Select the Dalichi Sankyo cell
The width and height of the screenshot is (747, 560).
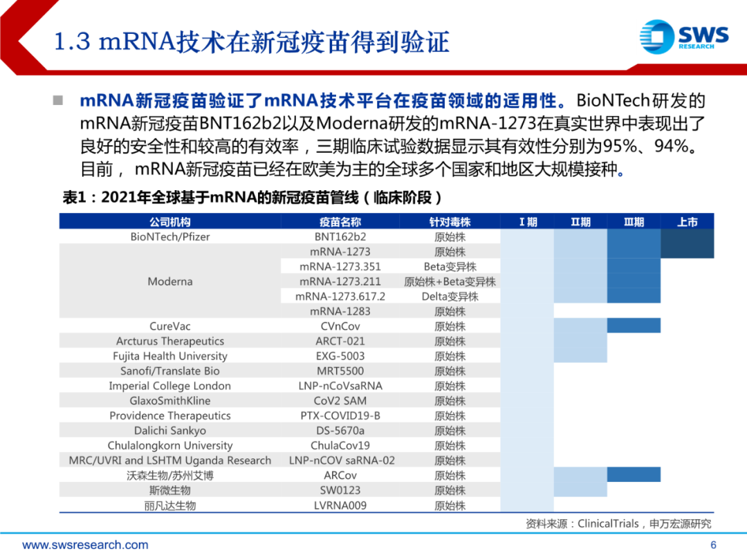[x=170, y=431]
